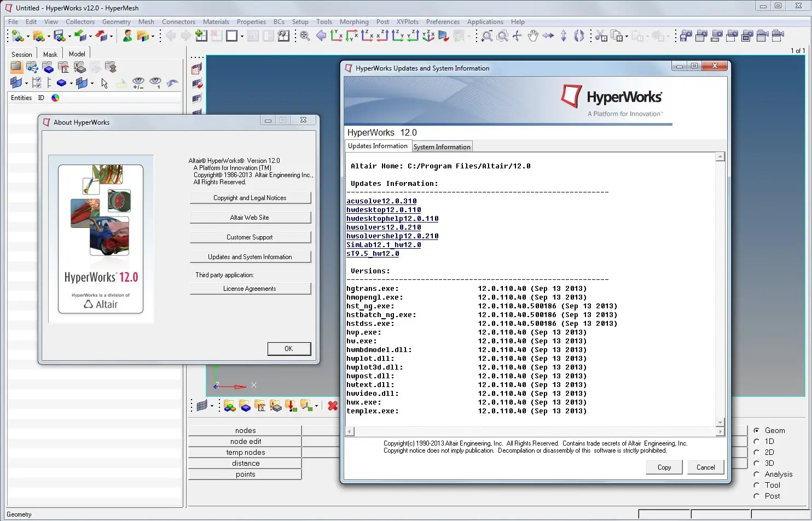Click the blue previous view arrow icon

(x=321, y=36)
